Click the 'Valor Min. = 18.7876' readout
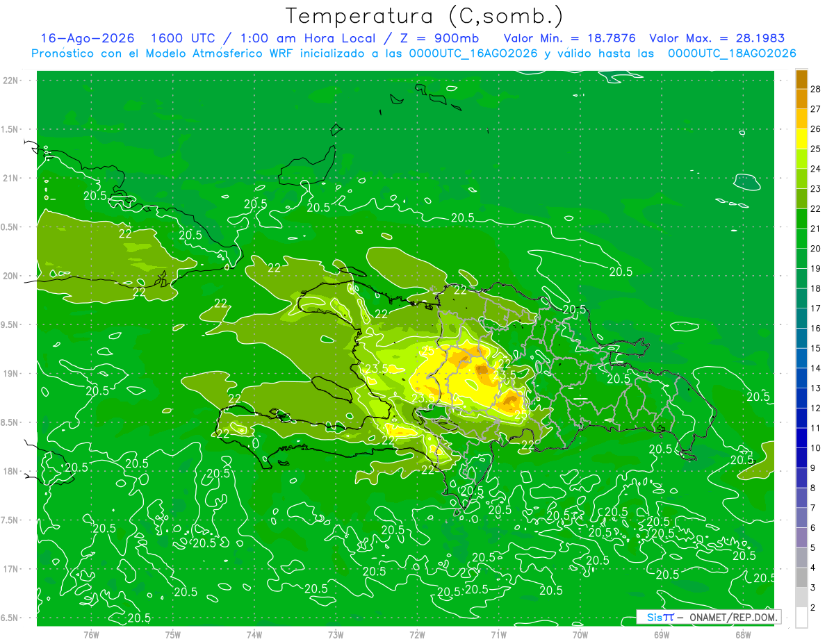Image resolution: width=834 pixels, height=644 pixels. pyautogui.click(x=569, y=38)
